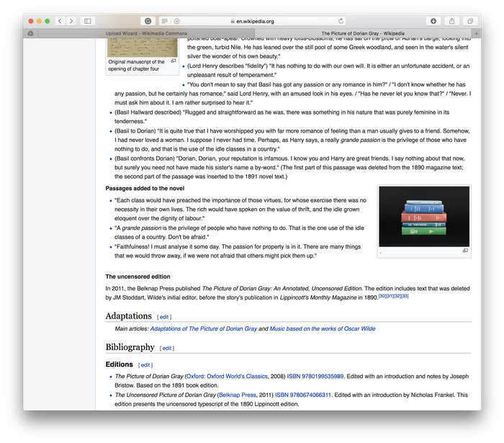
Task: Open the Downloads toolbar icon
Action: 433,21
